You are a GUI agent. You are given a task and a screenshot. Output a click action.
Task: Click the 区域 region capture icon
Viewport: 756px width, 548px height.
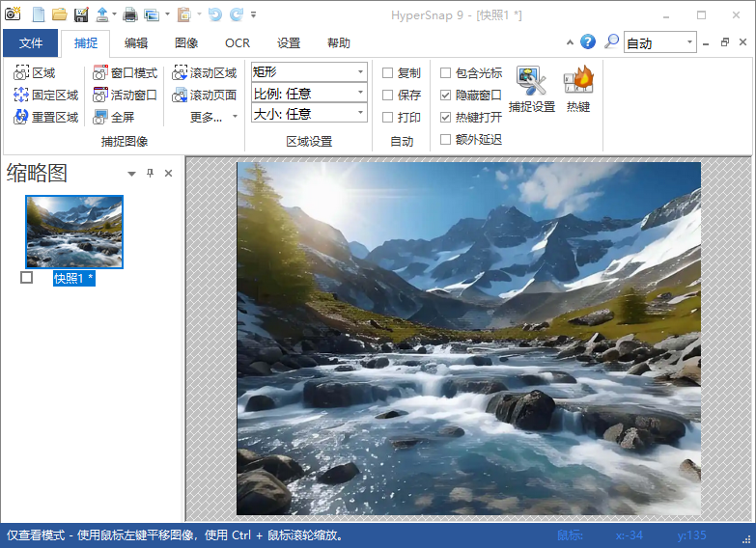[x=21, y=73]
